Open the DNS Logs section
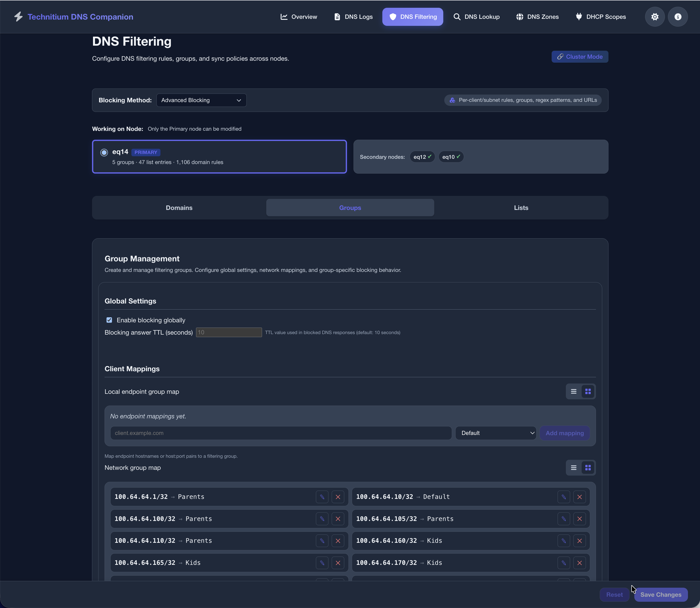 click(353, 17)
